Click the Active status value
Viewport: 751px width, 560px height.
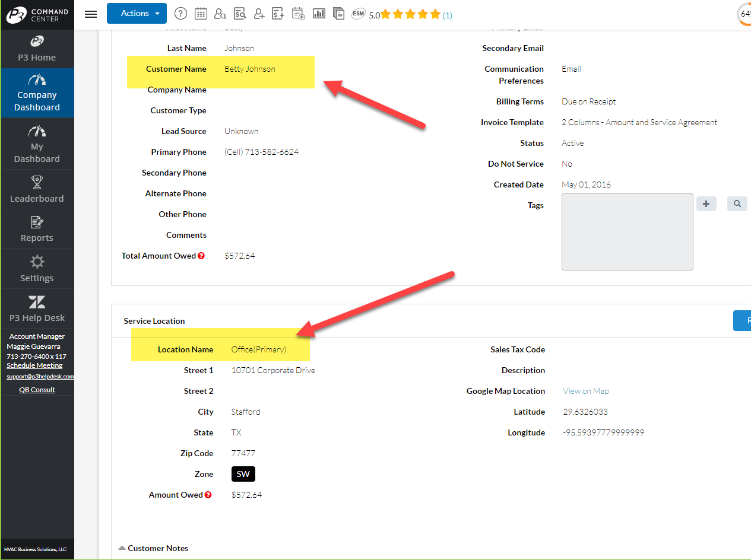pyautogui.click(x=573, y=143)
